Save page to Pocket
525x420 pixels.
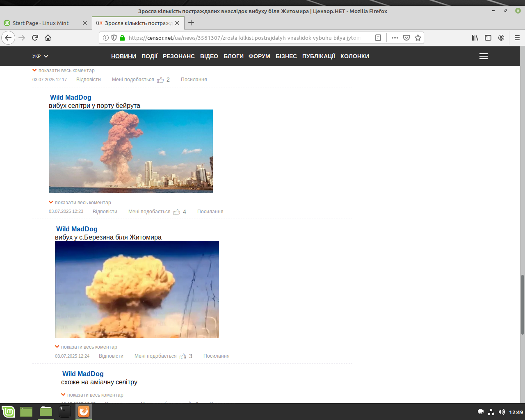(x=406, y=38)
